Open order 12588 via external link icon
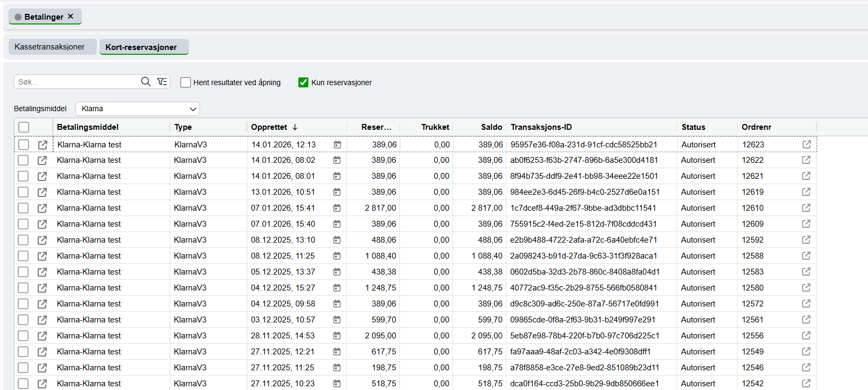Image resolution: width=868 pixels, height=390 pixels. click(806, 255)
